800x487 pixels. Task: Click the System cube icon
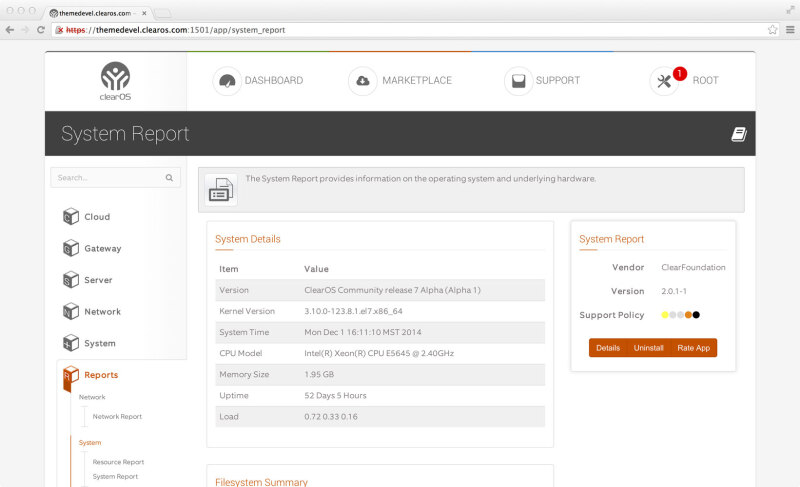point(71,343)
